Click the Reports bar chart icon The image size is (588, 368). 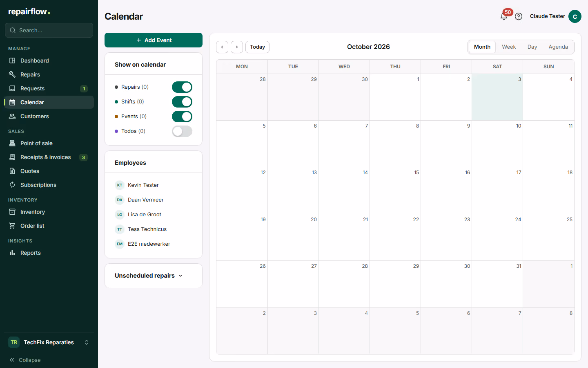coord(12,253)
